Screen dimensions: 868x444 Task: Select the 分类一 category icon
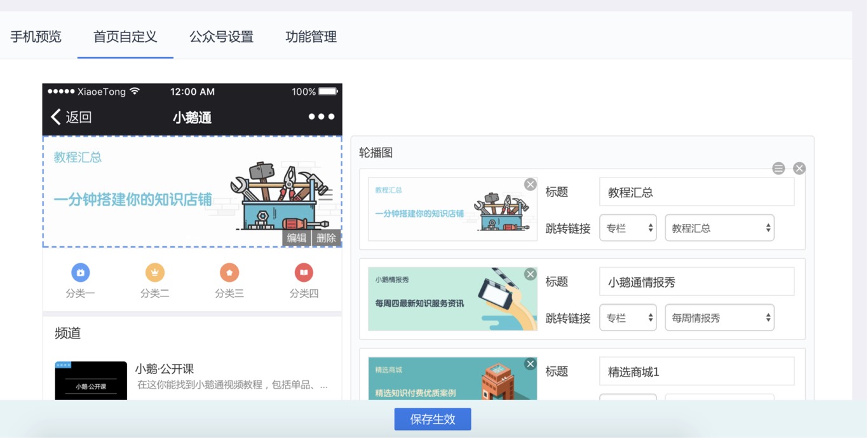pos(80,272)
